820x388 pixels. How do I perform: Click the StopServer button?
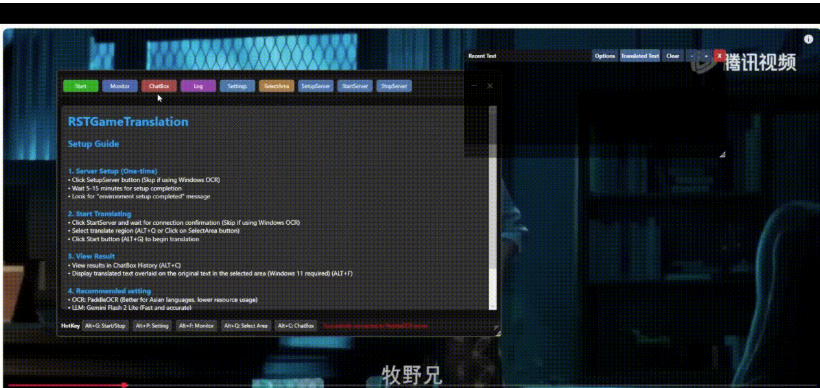(x=394, y=86)
